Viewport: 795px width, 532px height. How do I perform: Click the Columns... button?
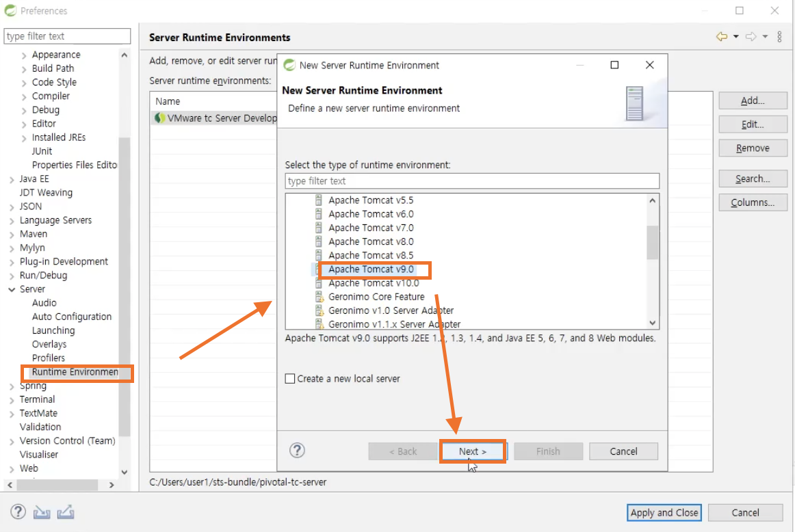[753, 202]
